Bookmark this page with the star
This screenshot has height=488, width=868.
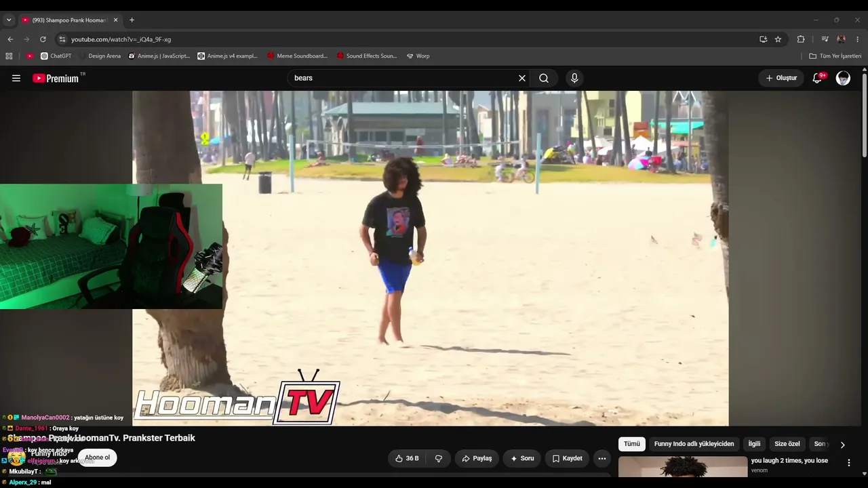point(778,39)
